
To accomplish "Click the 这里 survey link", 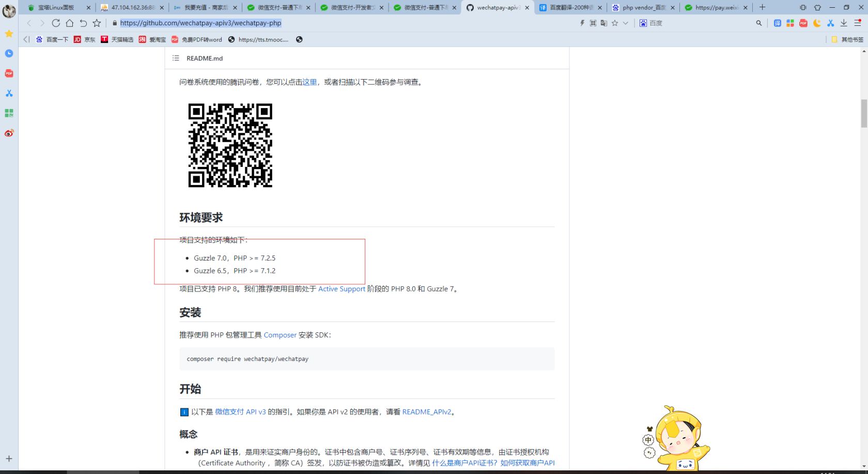I will (x=309, y=82).
